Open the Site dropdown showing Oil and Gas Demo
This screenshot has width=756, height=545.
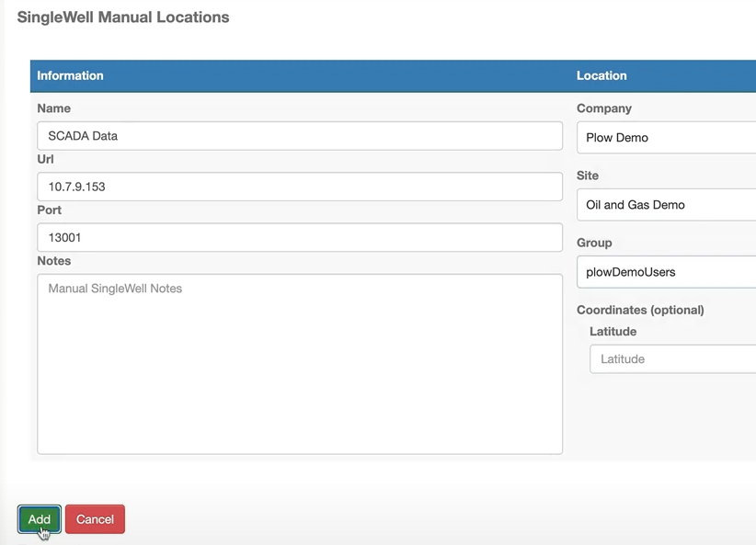(x=666, y=205)
